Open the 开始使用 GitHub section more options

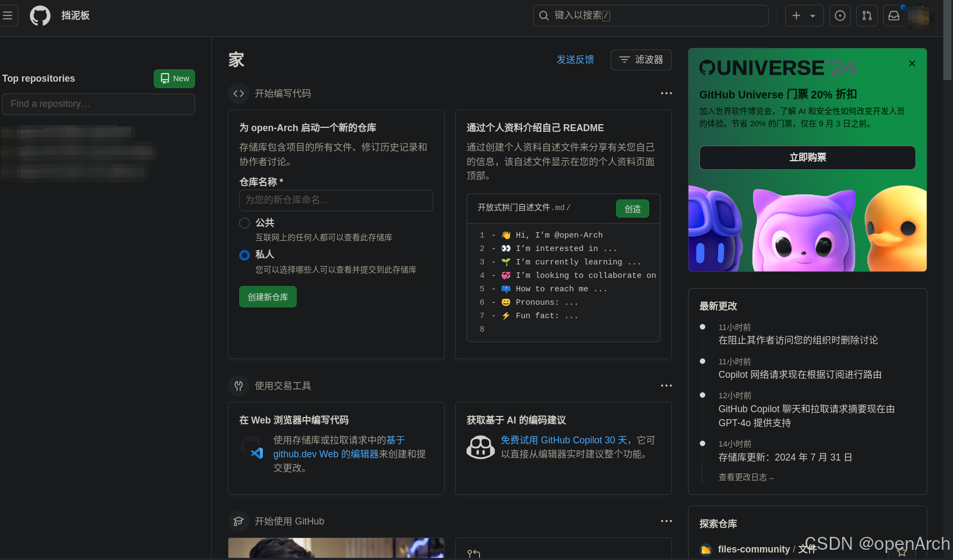[x=666, y=521]
